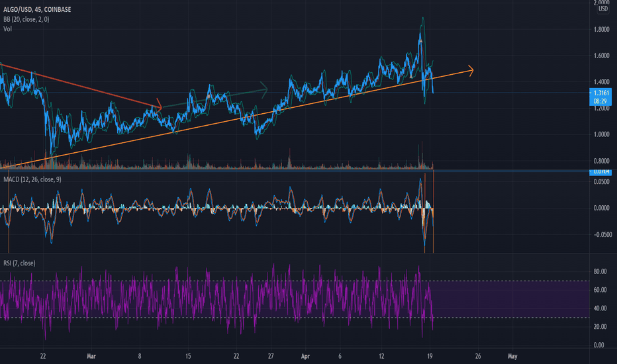Image resolution: width=617 pixels, height=364 pixels.
Task: Click the -0.0500 MACD axis label
Action: coord(602,234)
